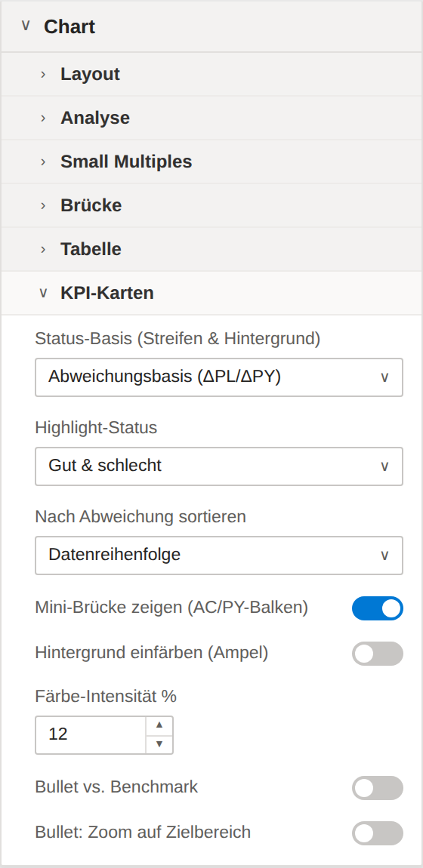Expand the Tabelle section
423x868 pixels.
pyautogui.click(x=211, y=249)
